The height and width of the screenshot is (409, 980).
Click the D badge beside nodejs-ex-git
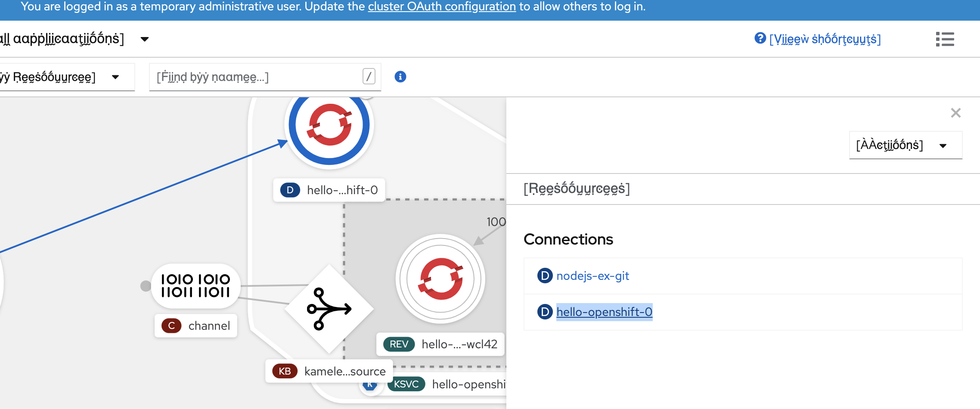(x=545, y=276)
